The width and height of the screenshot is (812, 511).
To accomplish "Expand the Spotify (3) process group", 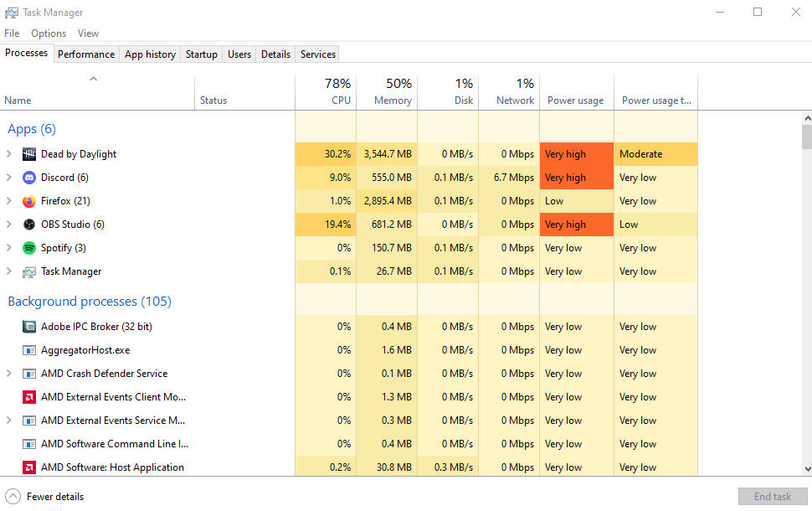I will 9,248.
